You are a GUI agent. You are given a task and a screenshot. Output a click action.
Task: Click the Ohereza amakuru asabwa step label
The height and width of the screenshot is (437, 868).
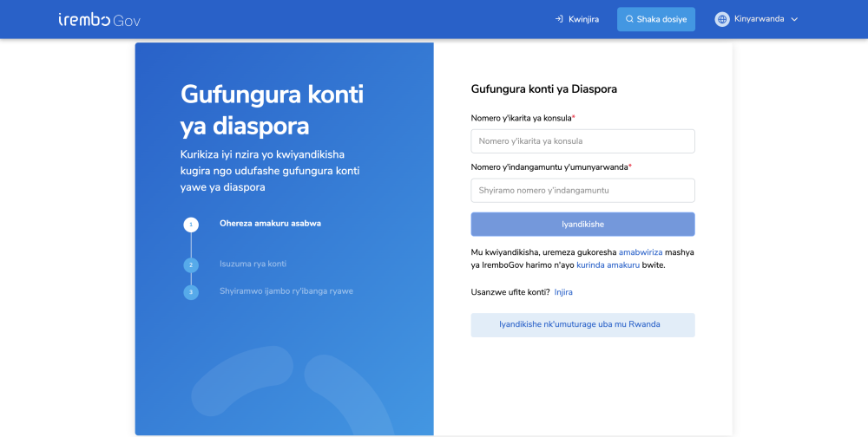(x=270, y=224)
